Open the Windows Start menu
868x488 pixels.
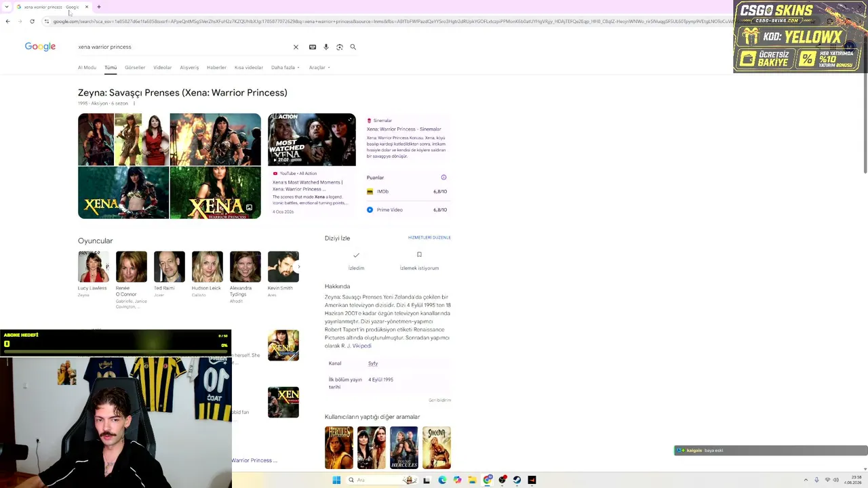coord(336,480)
